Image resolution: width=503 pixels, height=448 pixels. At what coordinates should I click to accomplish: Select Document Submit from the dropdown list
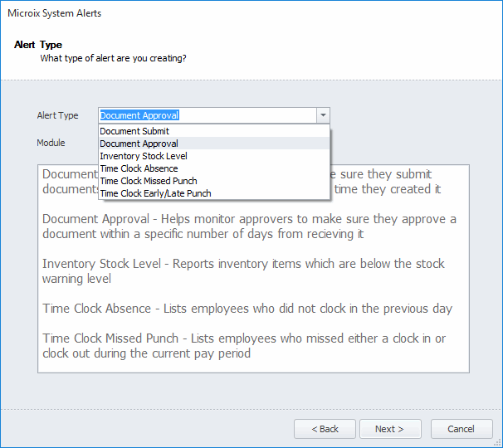134,131
